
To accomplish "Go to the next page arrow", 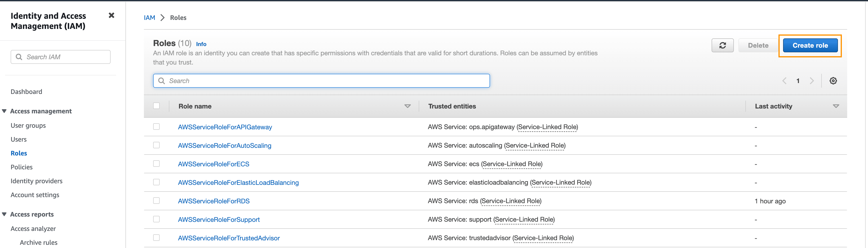I will [x=812, y=81].
